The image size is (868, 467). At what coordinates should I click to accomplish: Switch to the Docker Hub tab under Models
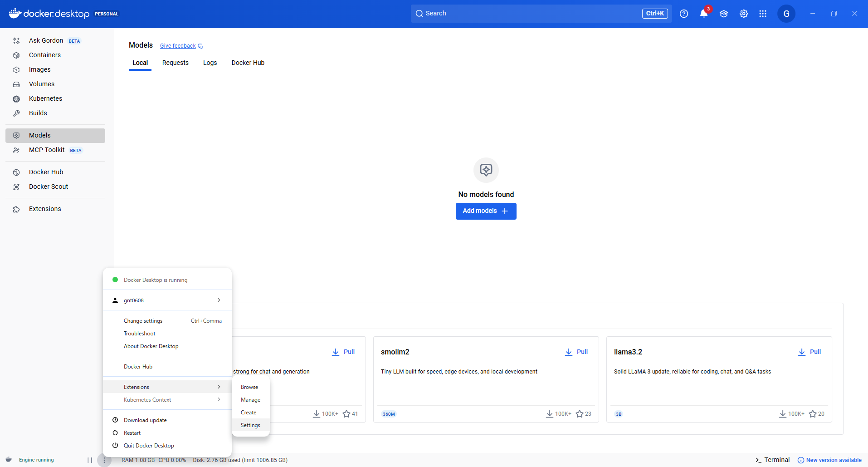click(x=248, y=63)
